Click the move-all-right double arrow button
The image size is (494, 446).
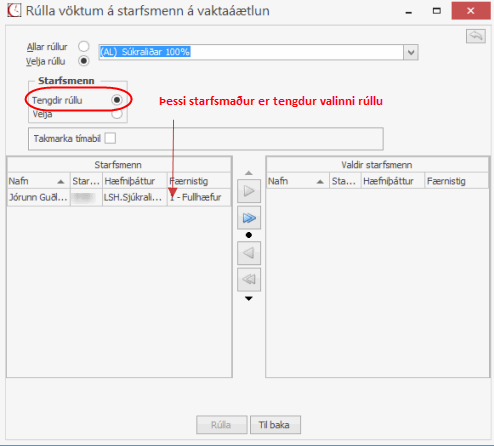(x=249, y=218)
